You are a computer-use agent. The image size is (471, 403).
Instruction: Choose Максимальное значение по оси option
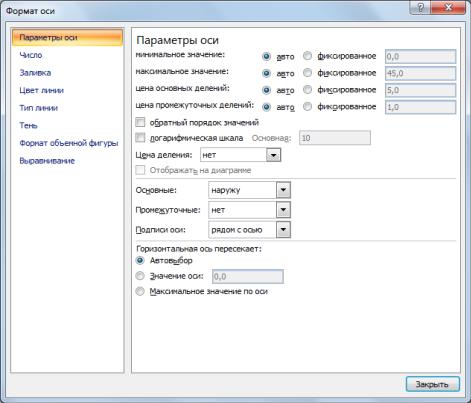click(140, 291)
